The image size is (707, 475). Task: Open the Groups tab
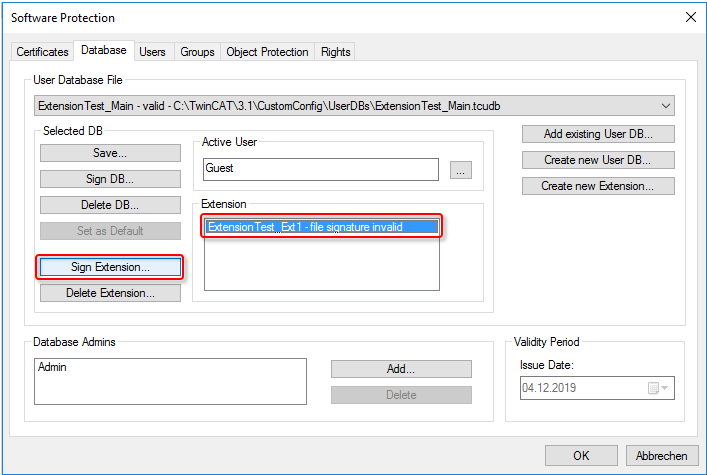[x=197, y=52]
